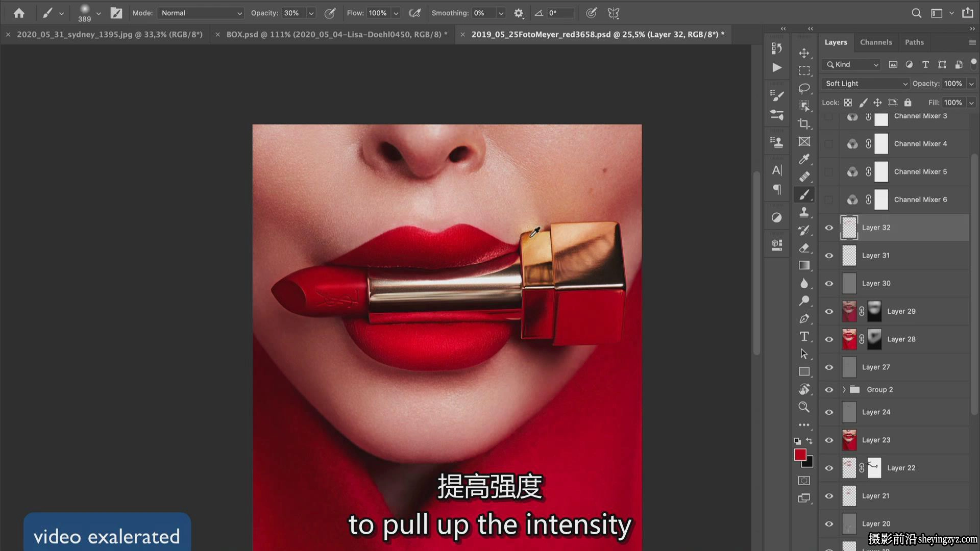Select the Clone Stamp tool
The height and width of the screenshot is (551, 980).
[804, 212]
